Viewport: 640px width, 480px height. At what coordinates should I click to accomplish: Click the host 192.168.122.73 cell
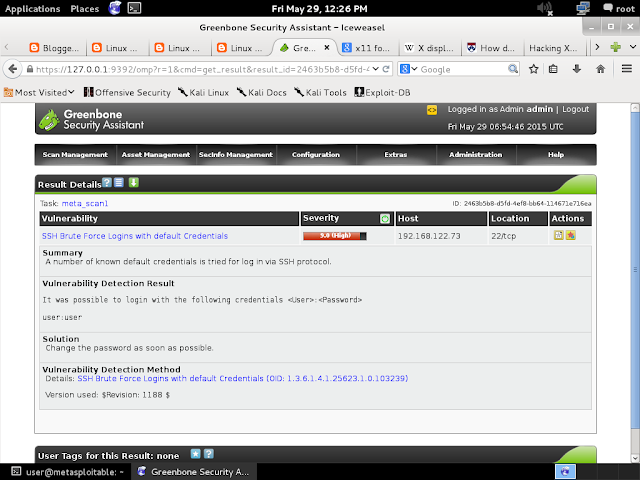pyautogui.click(x=441, y=236)
